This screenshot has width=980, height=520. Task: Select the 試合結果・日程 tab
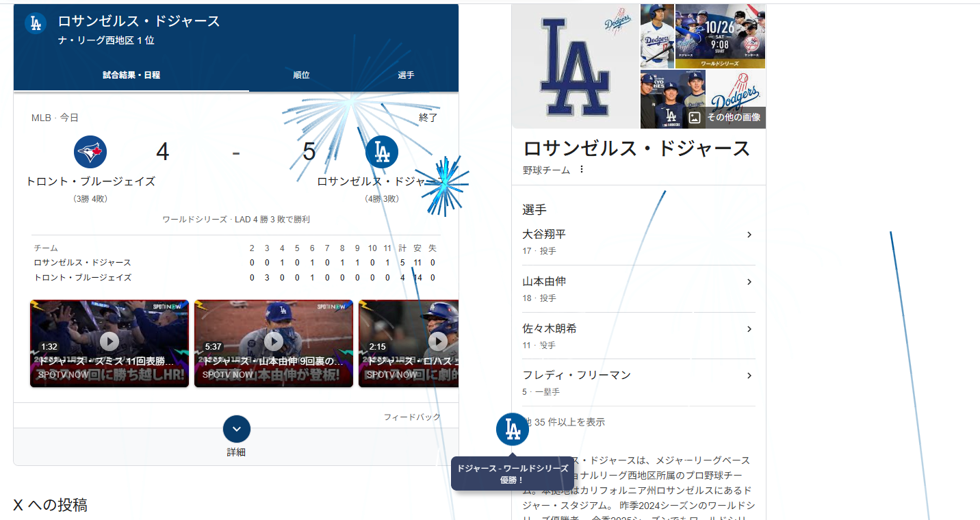(x=131, y=75)
